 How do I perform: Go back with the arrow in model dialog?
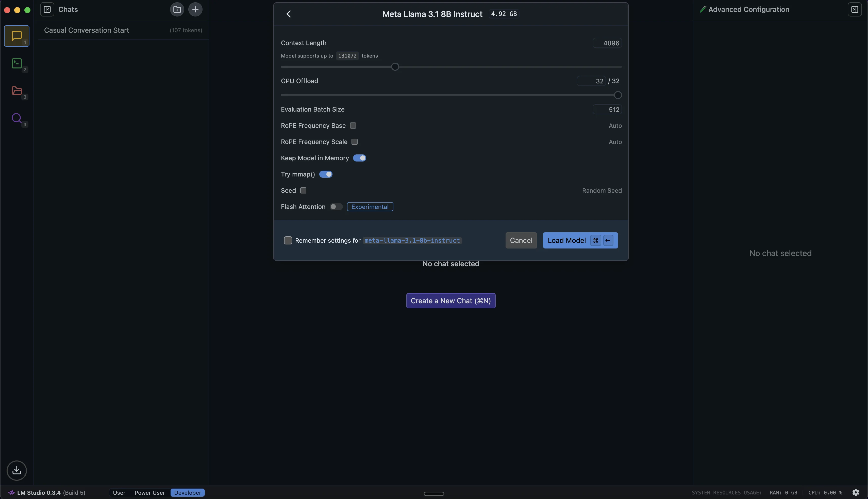coord(288,14)
